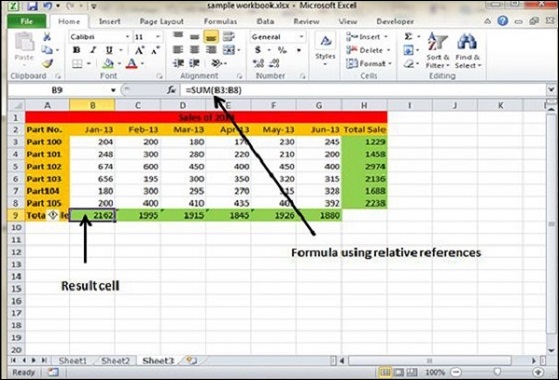Click Insert in the Cells group
559x380 pixels.
366,37
